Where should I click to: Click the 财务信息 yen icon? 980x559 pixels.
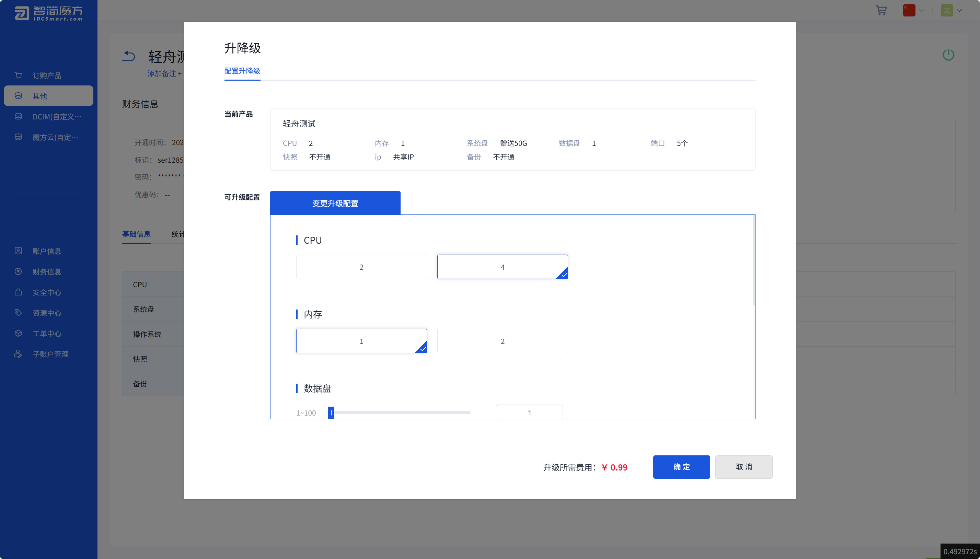18,271
